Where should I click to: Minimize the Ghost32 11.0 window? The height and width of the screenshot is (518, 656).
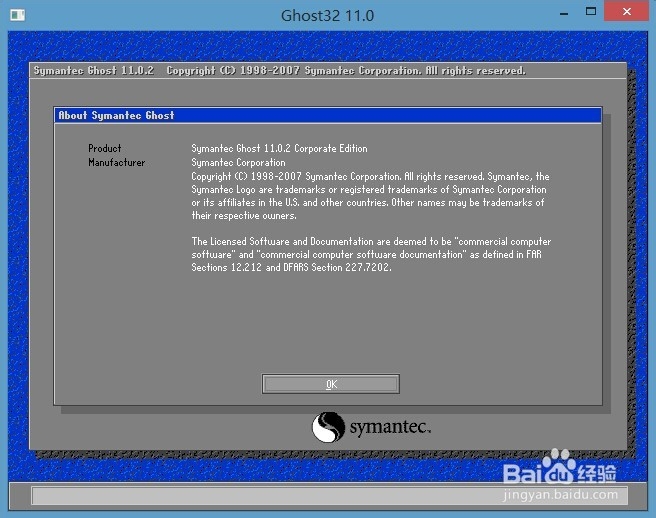pos(564,13)
